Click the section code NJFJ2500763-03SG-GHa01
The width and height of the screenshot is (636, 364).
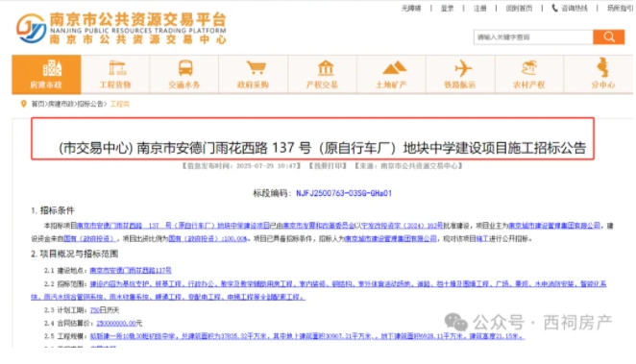pyautogui.click(x=344, y=193)
